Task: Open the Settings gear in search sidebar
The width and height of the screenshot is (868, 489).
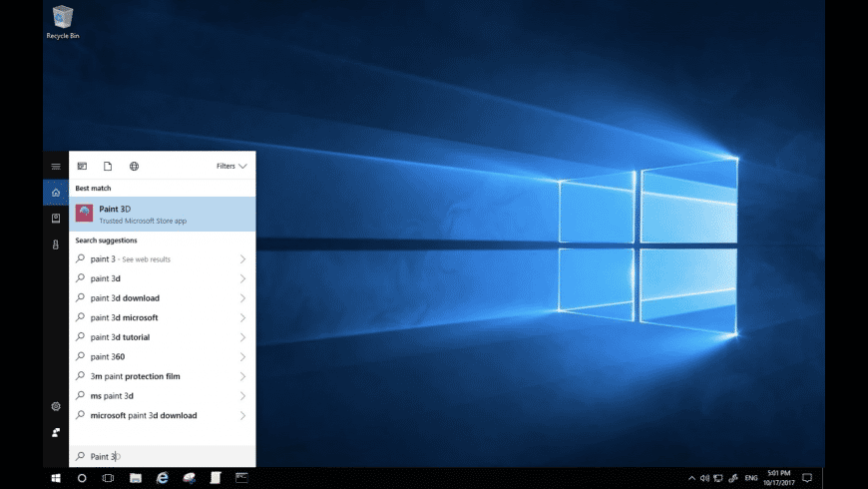Action: (x=56, y=406)
